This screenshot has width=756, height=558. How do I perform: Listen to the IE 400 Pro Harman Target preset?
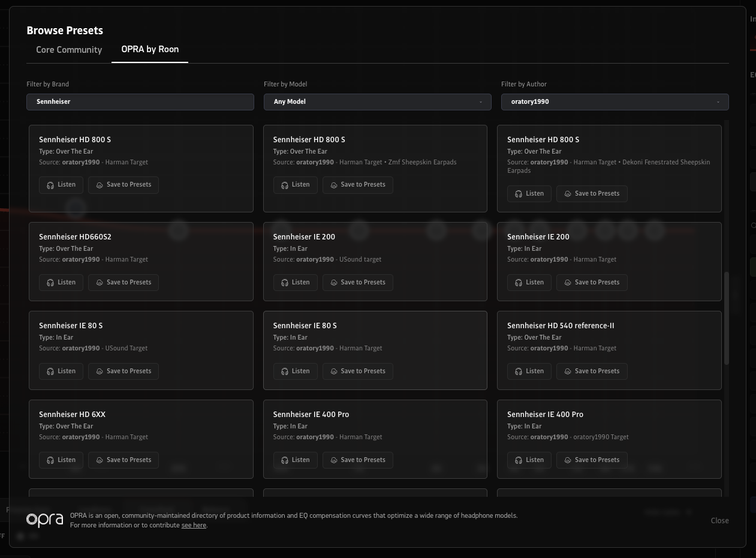tap(295, 460)
